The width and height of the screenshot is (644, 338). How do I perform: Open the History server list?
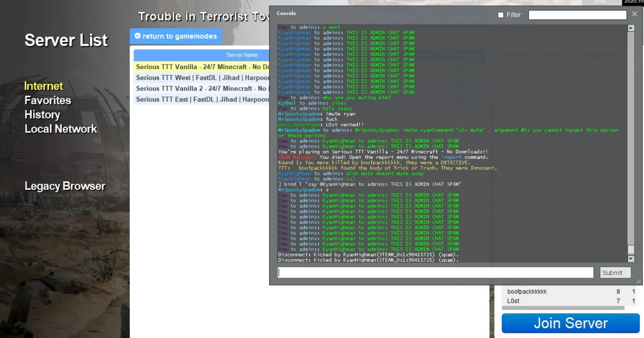[x=42, y=115]
